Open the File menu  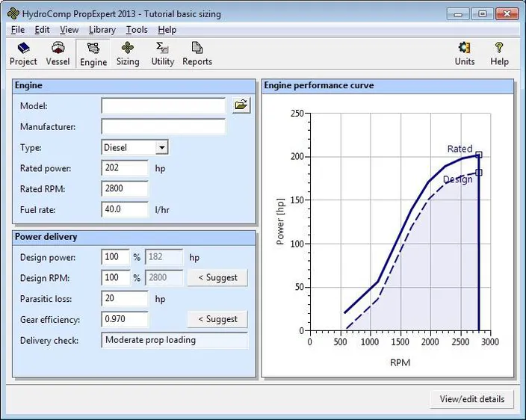click(x=17, y=30)
